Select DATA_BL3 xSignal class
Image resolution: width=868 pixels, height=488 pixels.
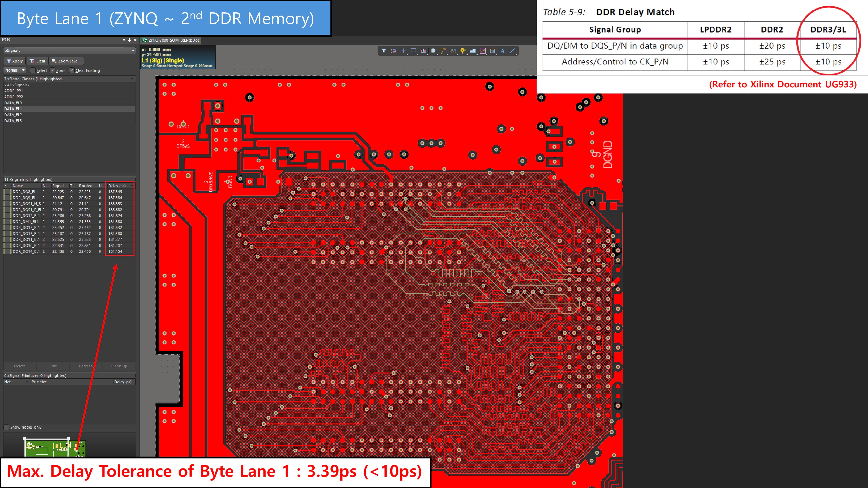tap(69, 121)
